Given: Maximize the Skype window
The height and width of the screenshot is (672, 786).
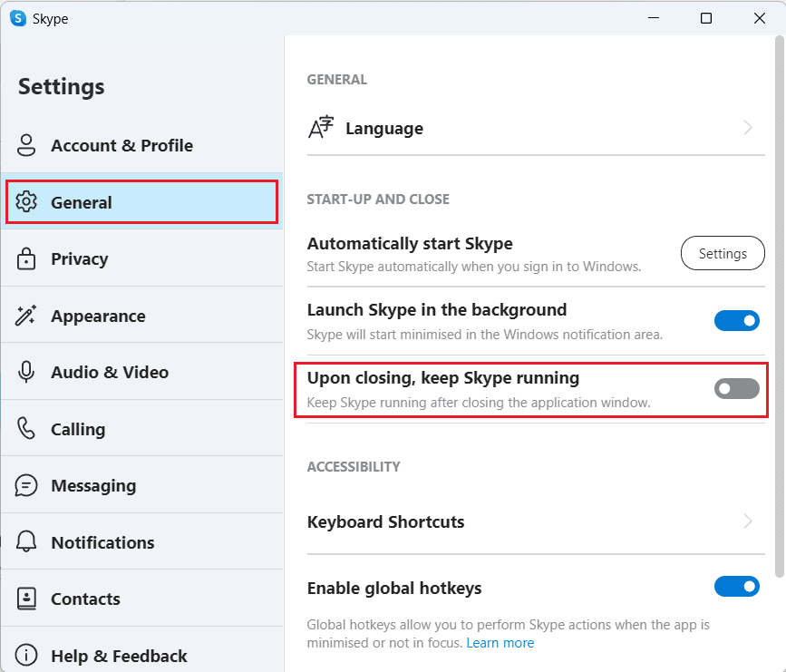Looking at the screenshot, I should [706, 18].
